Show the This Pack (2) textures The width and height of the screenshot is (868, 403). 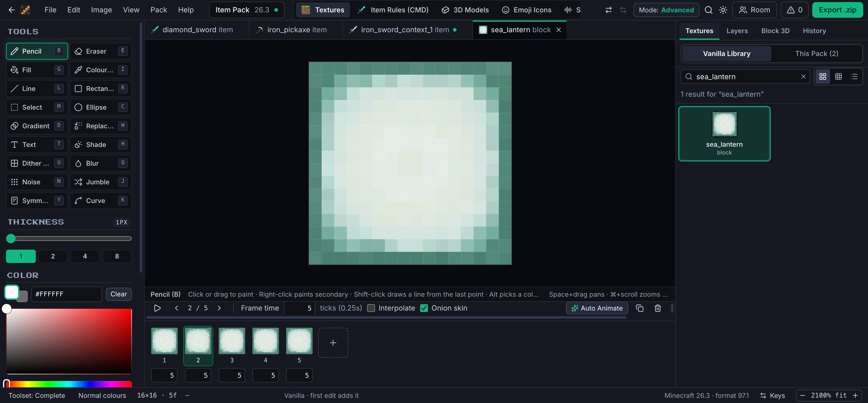[x=816, y=54]
